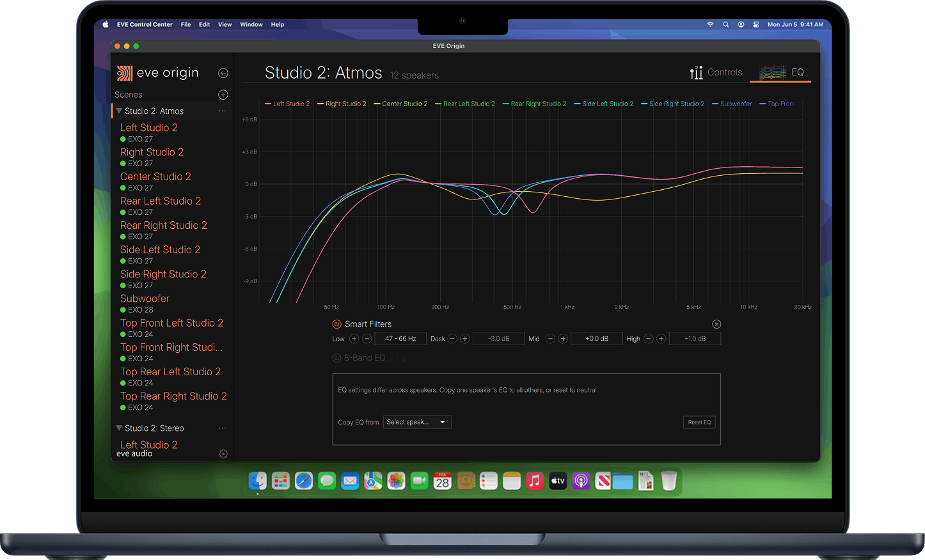Screen dimensions: 925x560
Task: Click the Reset EQ button
Action: (699, 422)
